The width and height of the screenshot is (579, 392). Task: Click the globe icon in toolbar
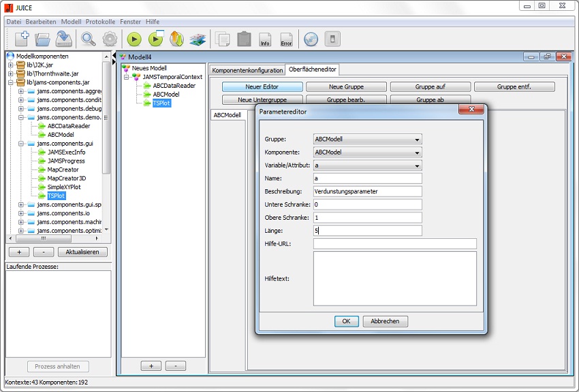click(x=311, y=39)
